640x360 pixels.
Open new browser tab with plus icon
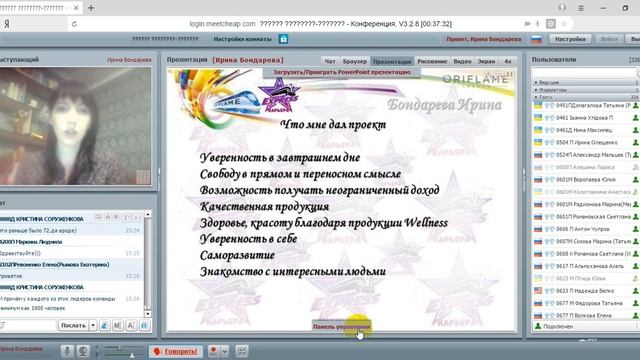point(91,8)
